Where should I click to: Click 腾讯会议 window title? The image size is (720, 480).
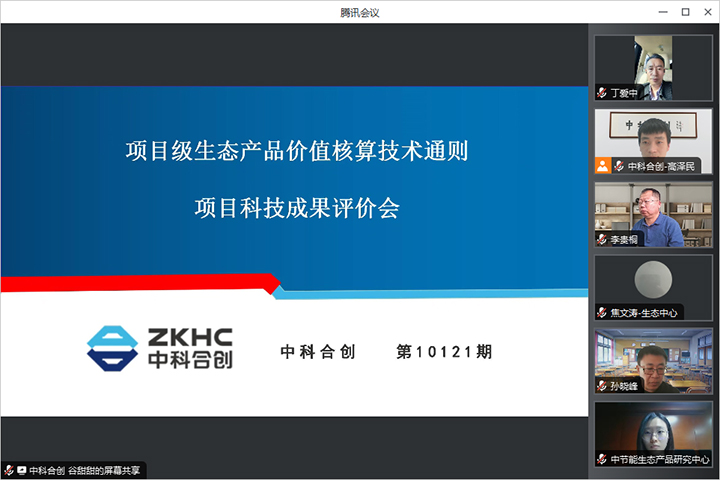coord(360,12)
